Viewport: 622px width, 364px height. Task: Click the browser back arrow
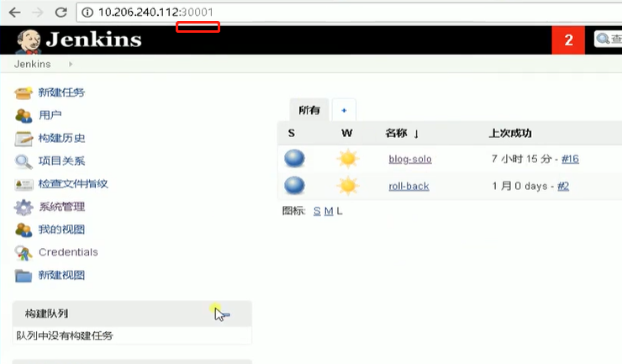coord(14,13)
